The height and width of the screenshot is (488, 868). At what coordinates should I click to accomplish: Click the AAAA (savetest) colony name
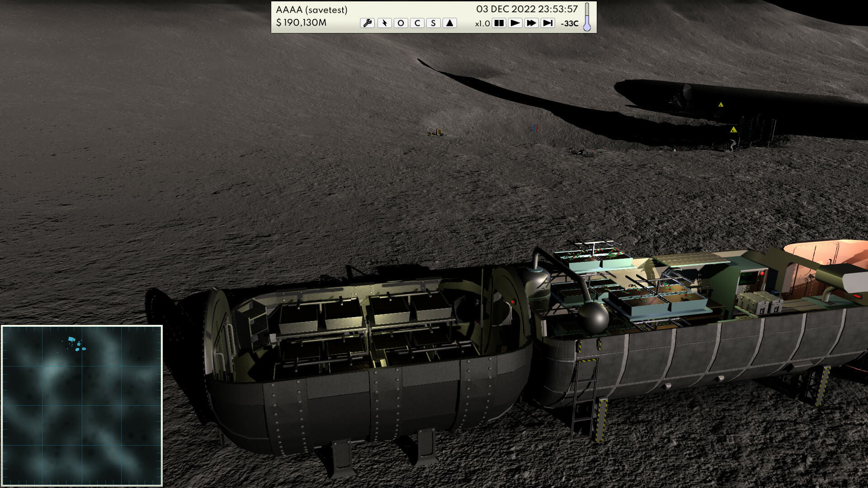[x=311, y=10]
